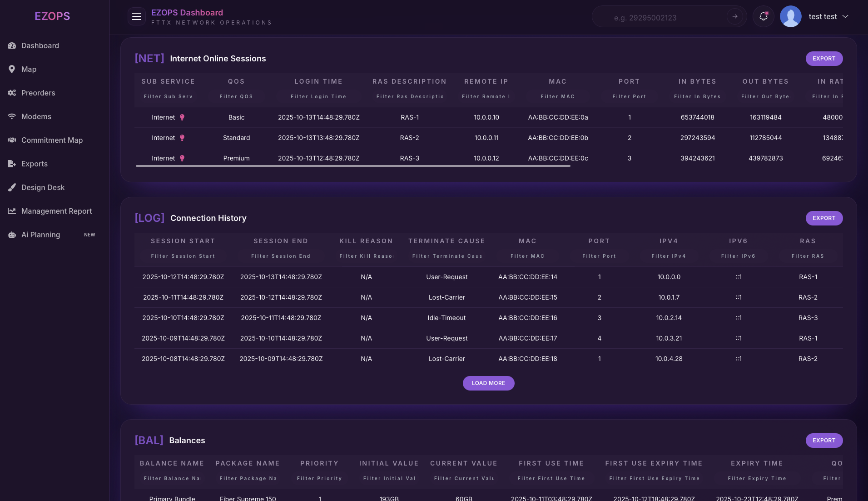Open the notifications bell
Screen dimensions: 868x501
[763, 17]
